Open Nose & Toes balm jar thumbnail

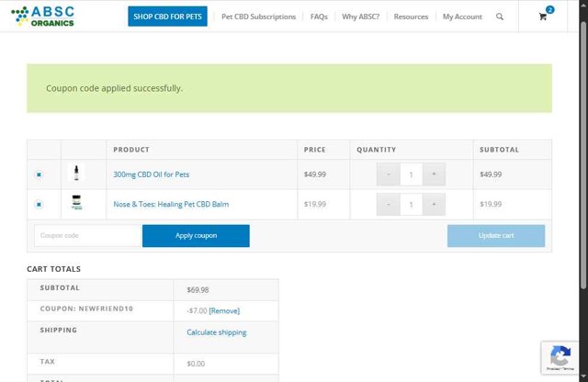pyautogui.click(x=76, y=202)
